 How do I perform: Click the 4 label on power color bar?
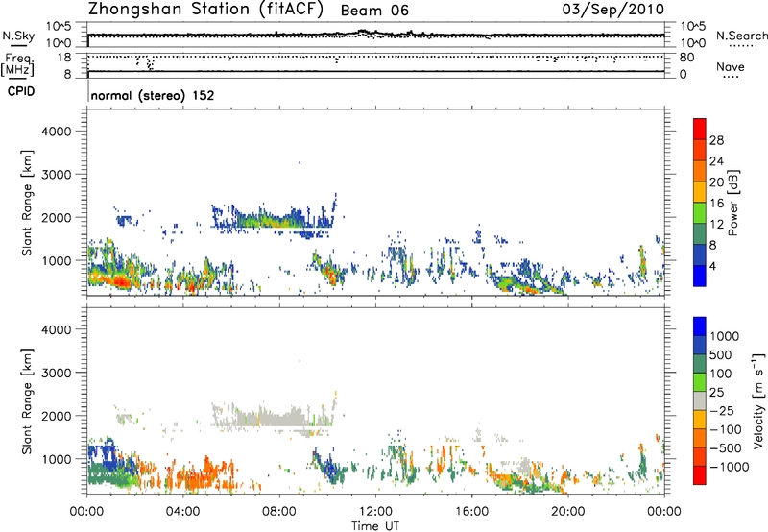(x=712, y=267)
